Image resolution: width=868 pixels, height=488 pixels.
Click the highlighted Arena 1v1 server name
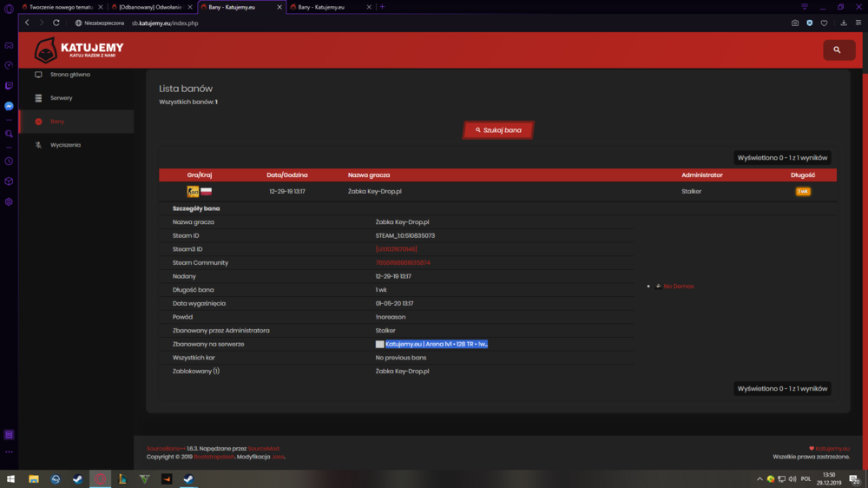click(437, 344)
